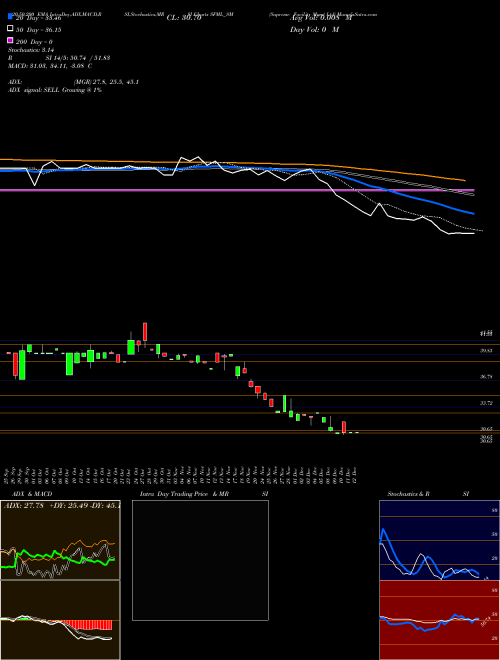The width and height of the screenshot is (500, 660).
Task: Click the magenta 200 Day legend swatch
Action: click(10, 40)
